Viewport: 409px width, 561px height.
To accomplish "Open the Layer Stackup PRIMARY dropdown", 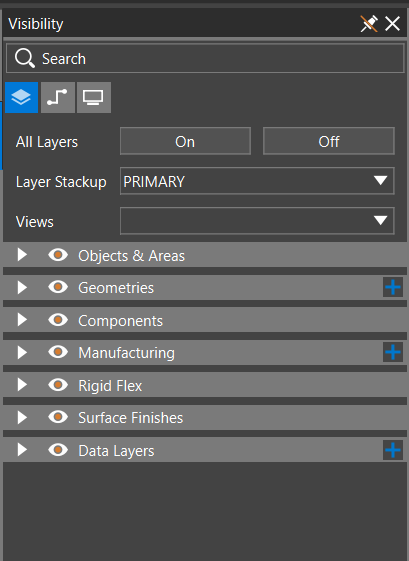I will [x=257, y=181].
